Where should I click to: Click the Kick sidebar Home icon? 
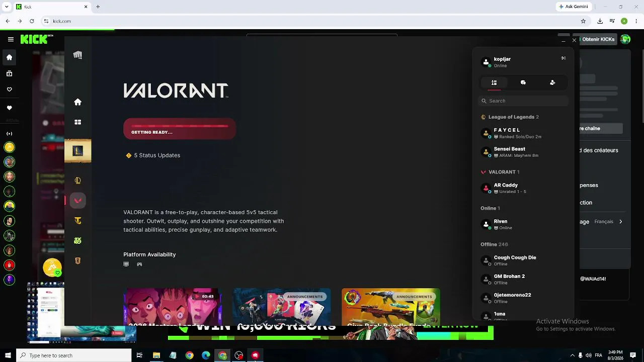pos(9,57)
